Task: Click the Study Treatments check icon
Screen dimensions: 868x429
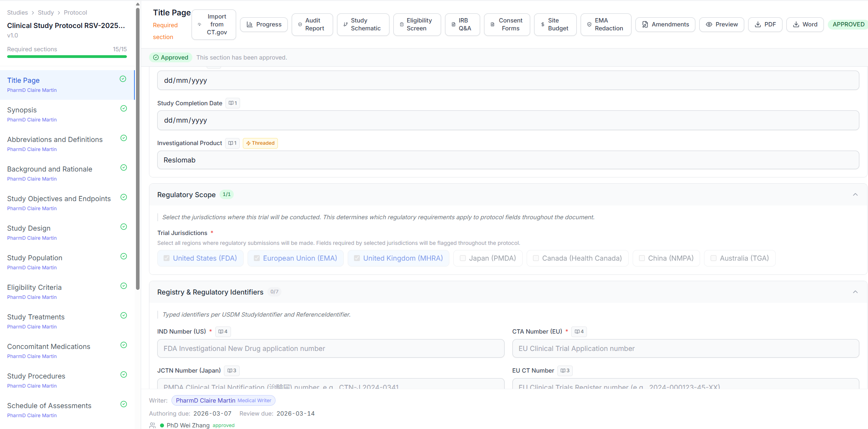Action: click(x=123, y=315)
